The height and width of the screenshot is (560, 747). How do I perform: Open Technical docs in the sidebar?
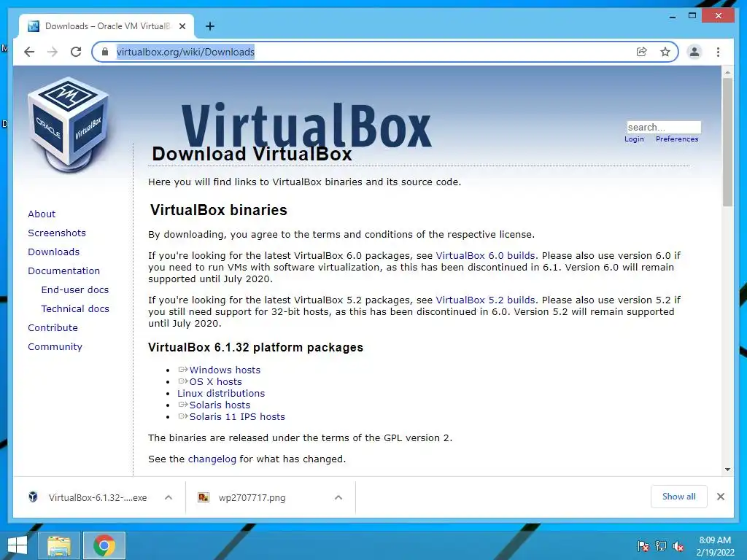pyautogui.click(x=75, y=309)
